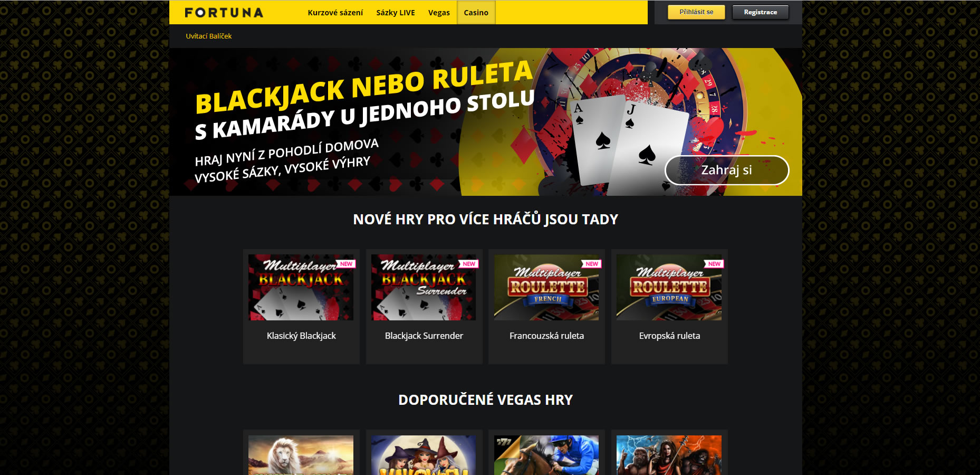Click Francouzská ruleta label
The image size is (980, 475).
point(546,336)
